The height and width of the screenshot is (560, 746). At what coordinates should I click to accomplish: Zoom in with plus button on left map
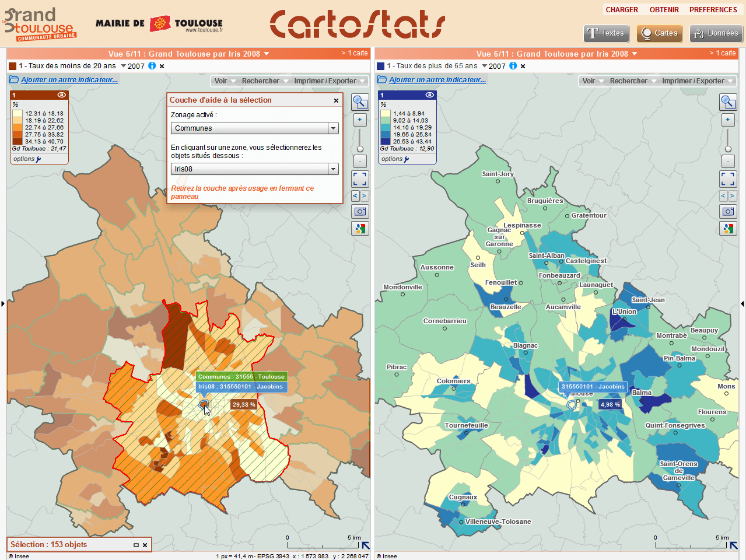tap(360, 120)
